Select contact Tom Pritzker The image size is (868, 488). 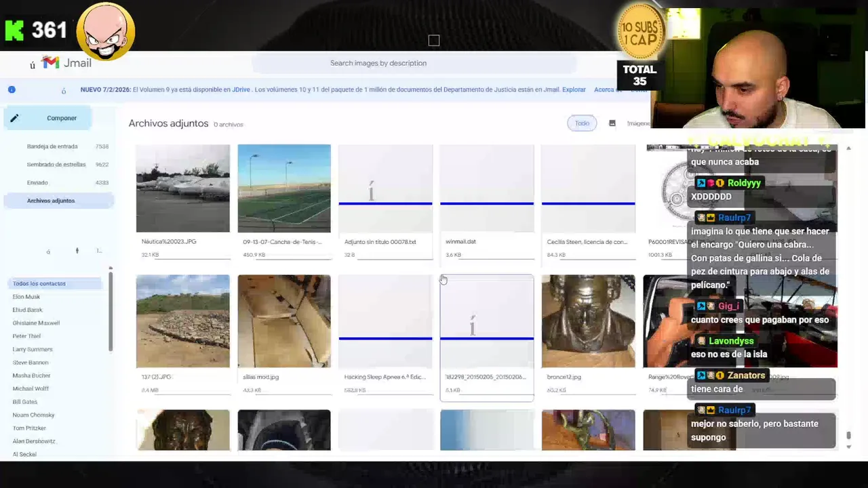pyautogui.click(x=29, y=428)
